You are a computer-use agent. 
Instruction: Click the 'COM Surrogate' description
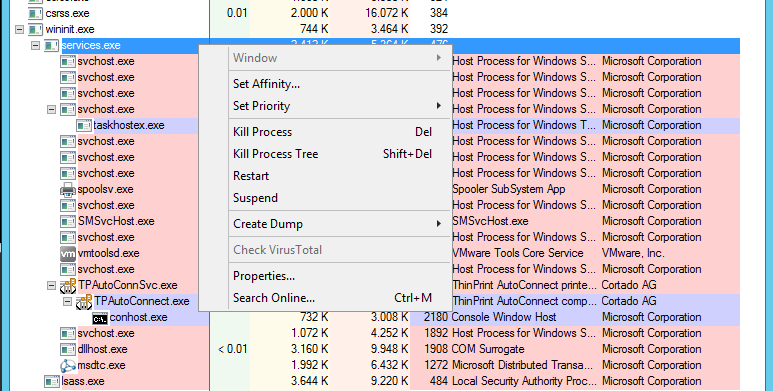pyautogui.click(x=488, y=349)
